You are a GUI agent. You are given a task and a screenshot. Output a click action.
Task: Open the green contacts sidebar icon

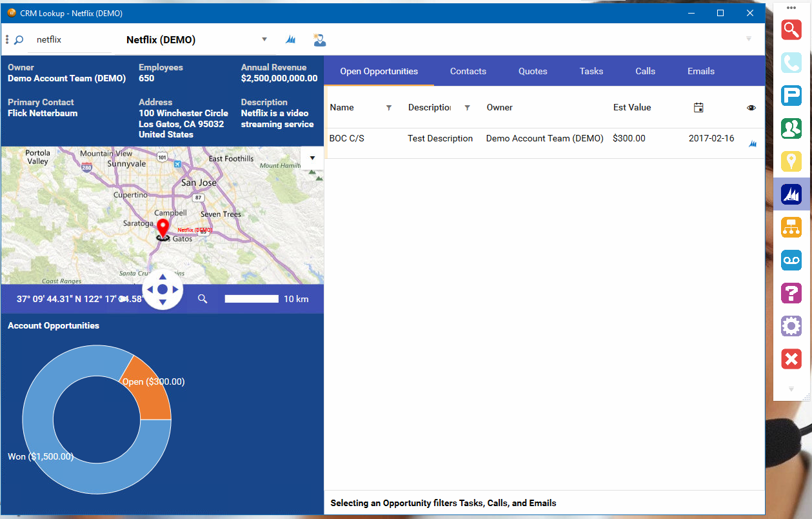[791, 128]
